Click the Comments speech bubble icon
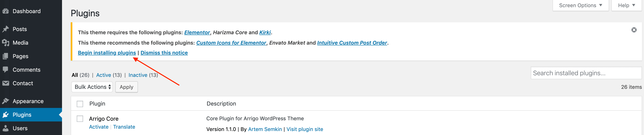644x135 pixels. (6, 70)
